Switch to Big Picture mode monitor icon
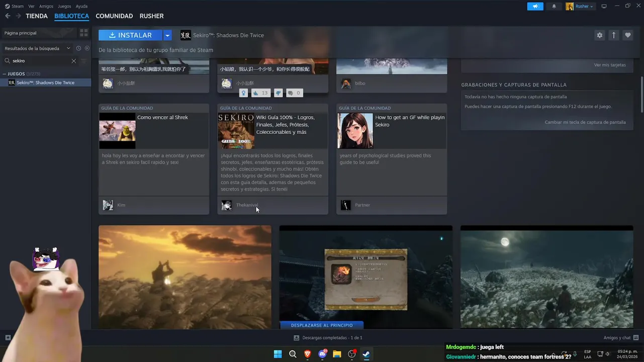644x362 pixels. 604,6
